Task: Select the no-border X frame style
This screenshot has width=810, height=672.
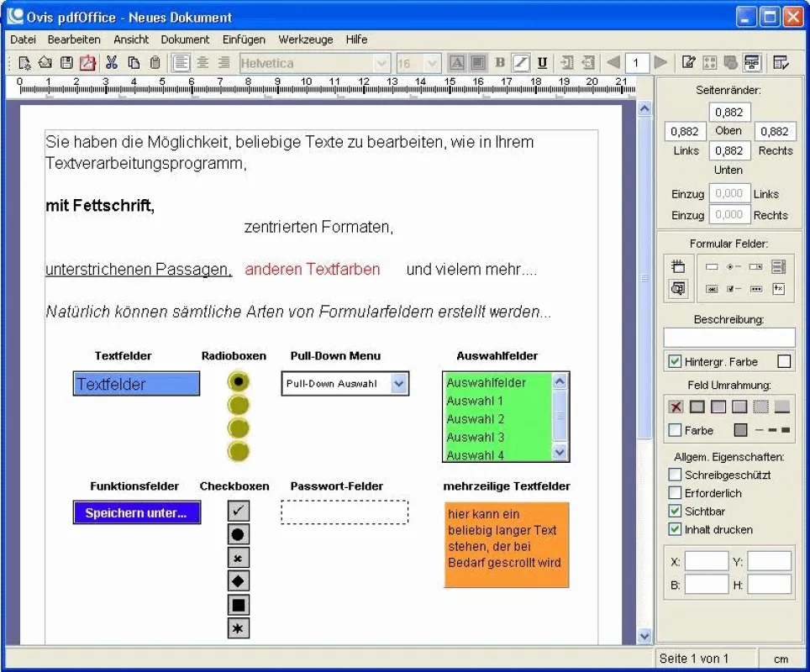Action: tap(676, 407)
